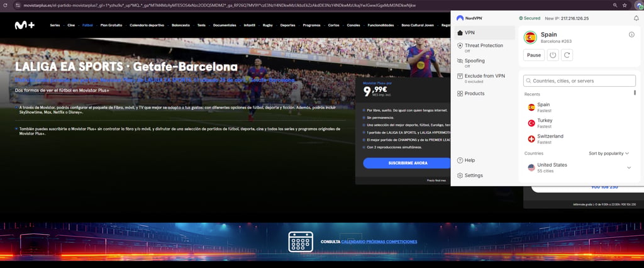
Task: Click the connected Spain flag
Action: click(x=530, y=37)
